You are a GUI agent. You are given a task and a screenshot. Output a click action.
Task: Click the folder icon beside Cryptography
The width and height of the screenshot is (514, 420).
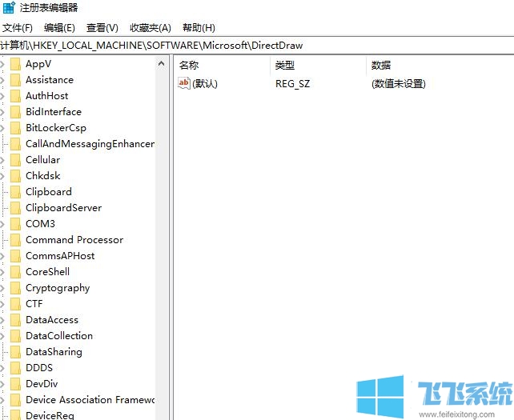tap(15, 288)
